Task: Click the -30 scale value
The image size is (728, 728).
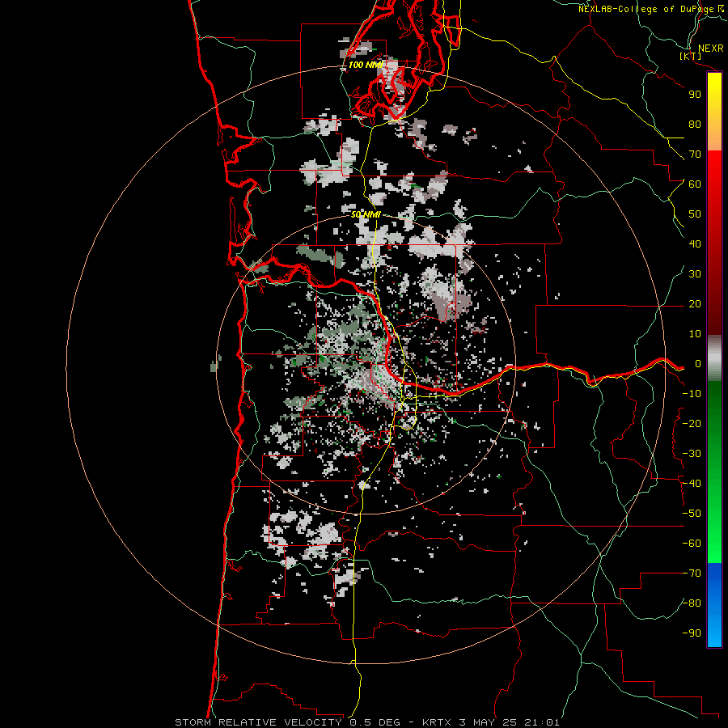Action: 692,454
